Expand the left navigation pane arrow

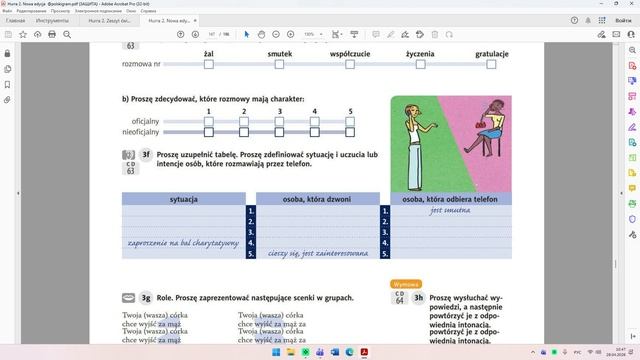18,193
